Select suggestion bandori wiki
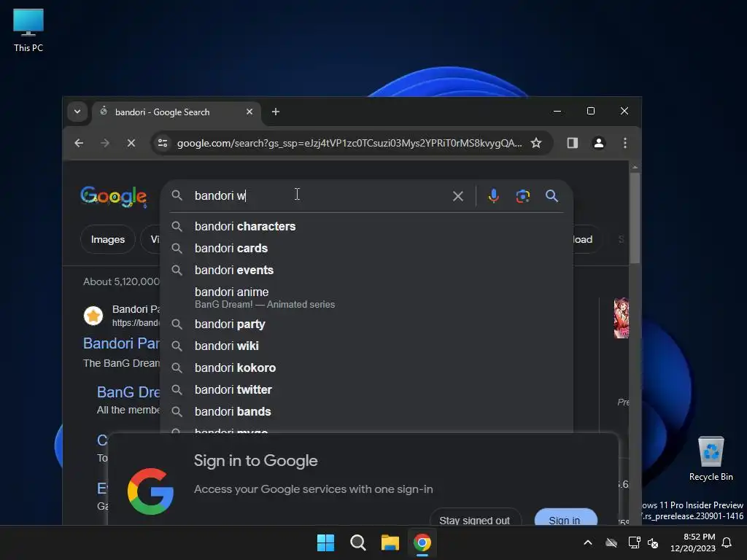The image size is (747, 560). 366,346
